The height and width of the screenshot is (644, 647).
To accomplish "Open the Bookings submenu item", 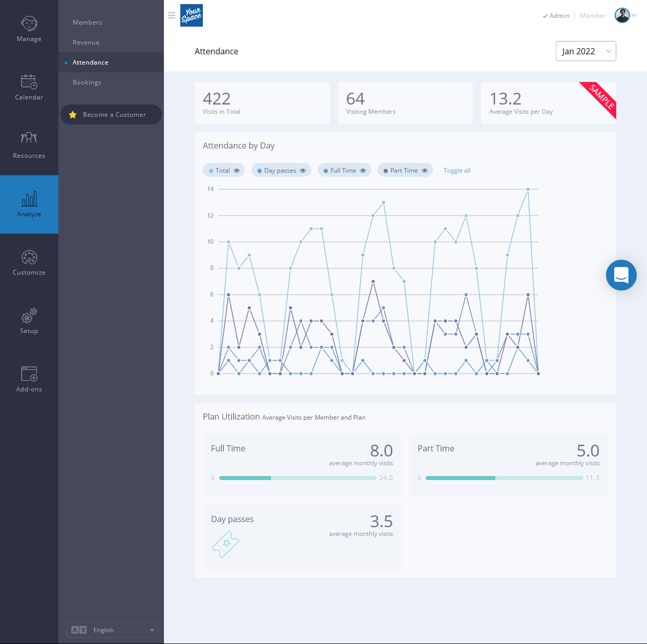I will click(87, 82).
